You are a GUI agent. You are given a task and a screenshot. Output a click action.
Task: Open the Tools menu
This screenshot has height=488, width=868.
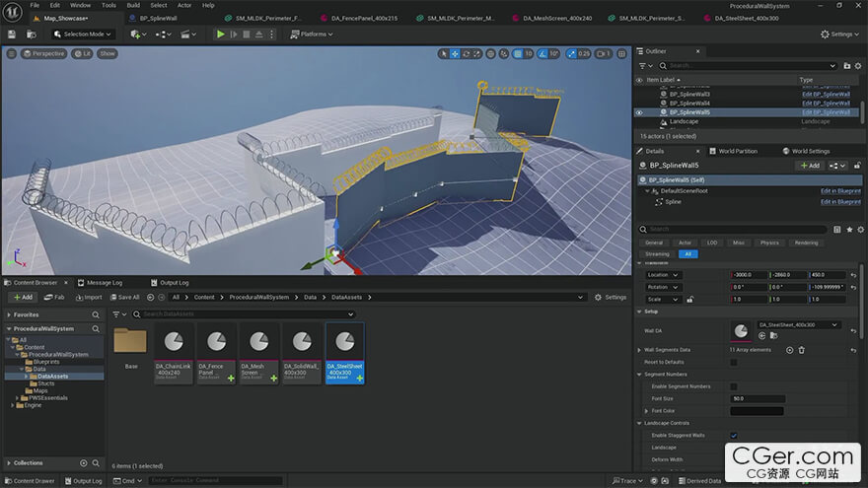108,5
